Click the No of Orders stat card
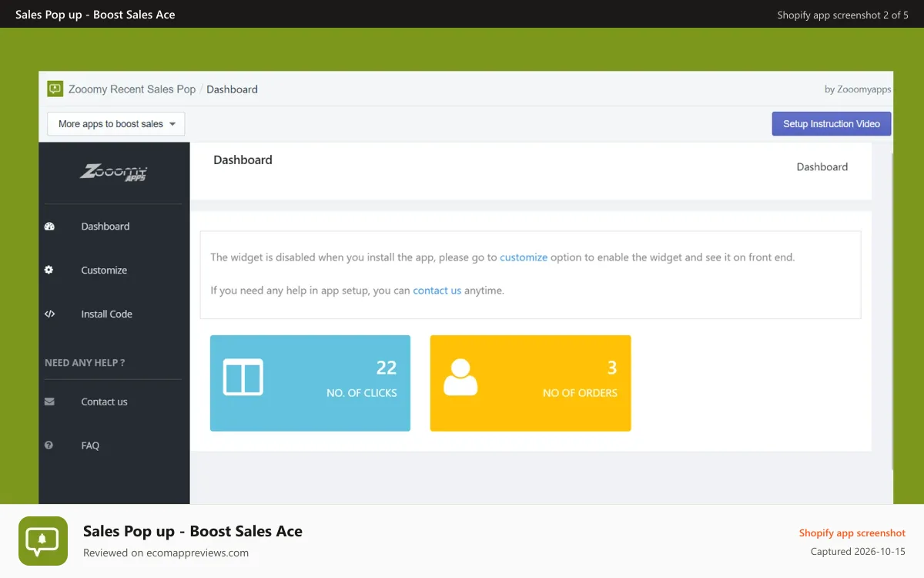Screen dimensions: 924x578 pos(531,383)
